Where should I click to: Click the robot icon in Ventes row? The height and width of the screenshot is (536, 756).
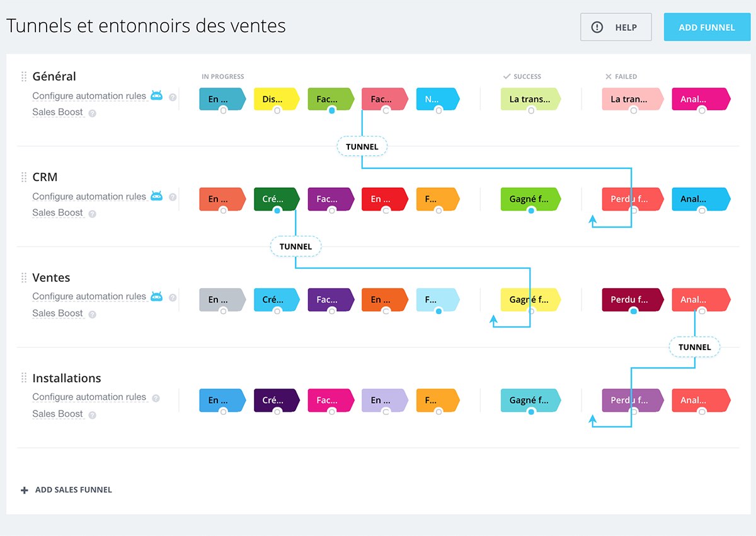pos(156,296)
